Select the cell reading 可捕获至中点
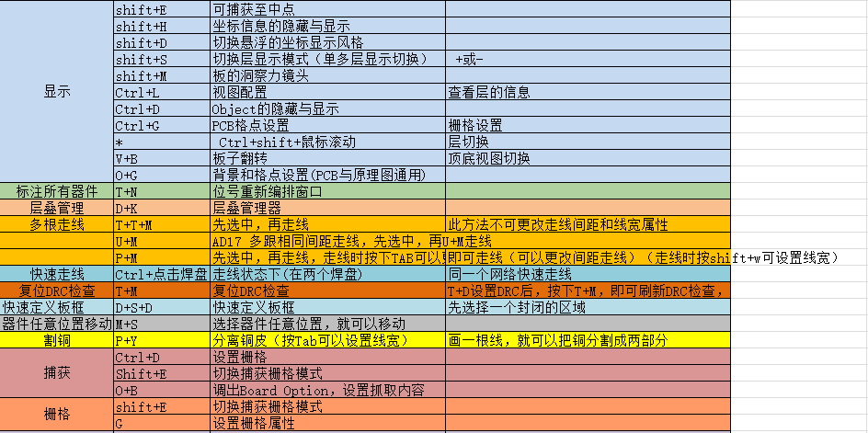868x433 pixels. pos(327,9)
